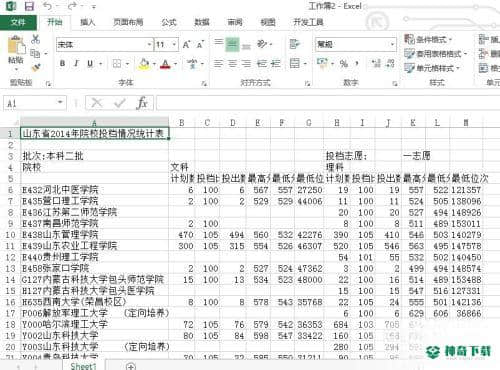Toggle Italic formatting
500x370 pixels.
click(76, 63)
